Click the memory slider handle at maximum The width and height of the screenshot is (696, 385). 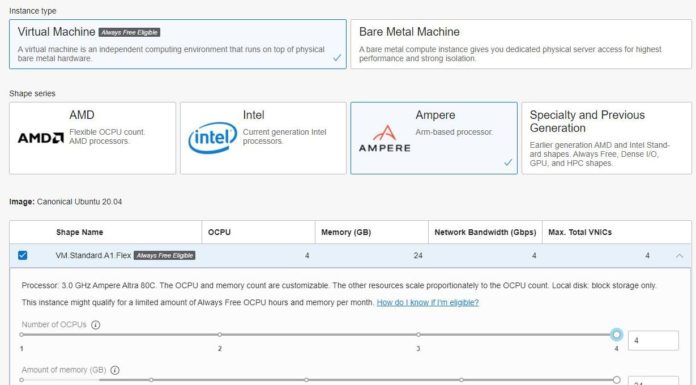click(x=616, y=380)
